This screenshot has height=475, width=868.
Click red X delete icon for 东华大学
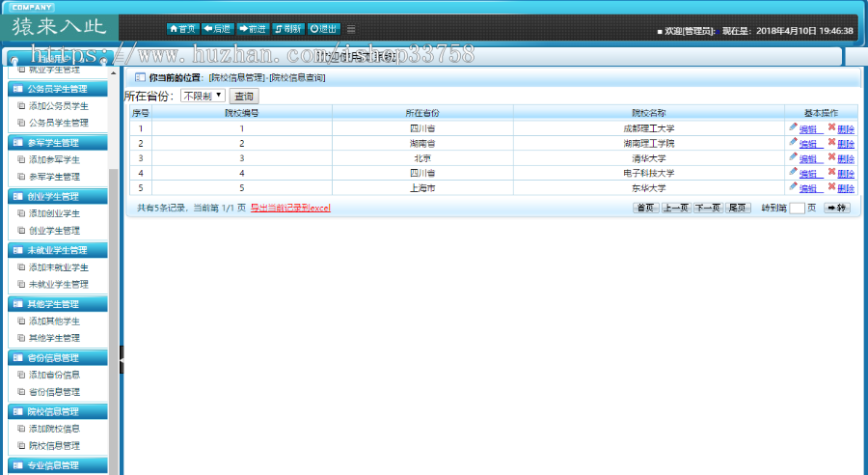[x=831, y=187]
